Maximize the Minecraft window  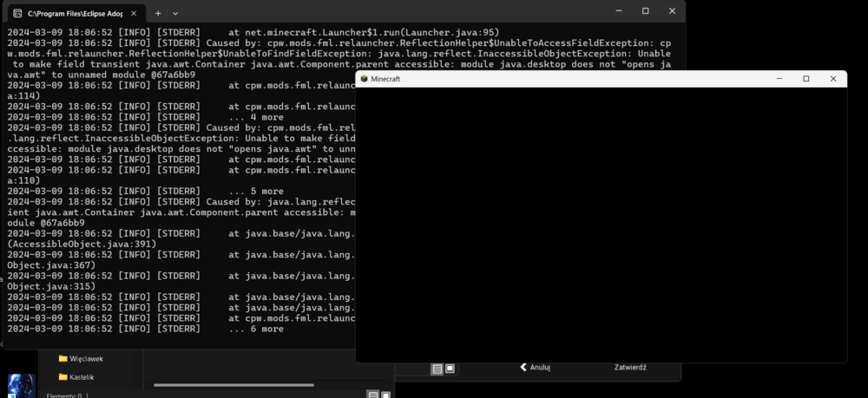point(806,79)
